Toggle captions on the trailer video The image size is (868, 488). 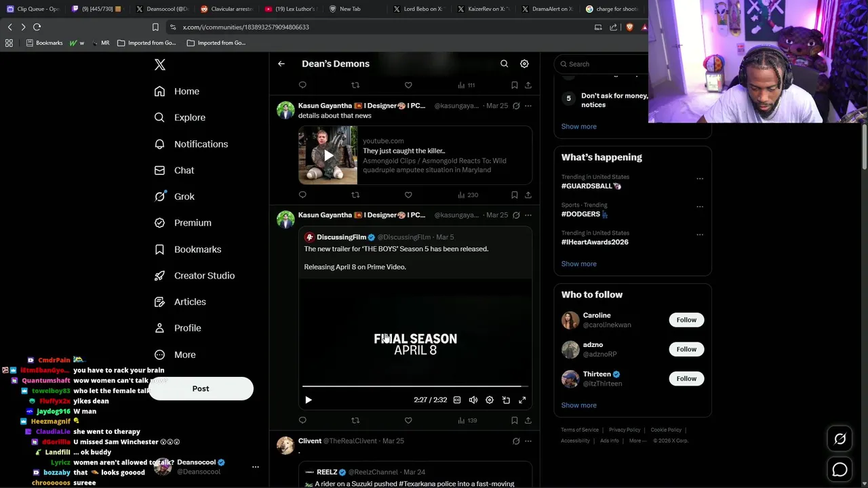(457, 400)
